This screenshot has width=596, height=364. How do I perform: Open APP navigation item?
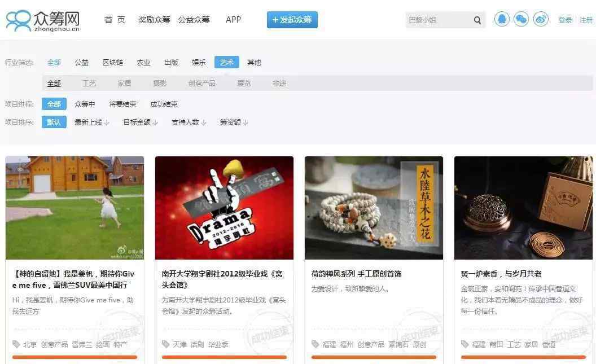(x=234, y=20)
